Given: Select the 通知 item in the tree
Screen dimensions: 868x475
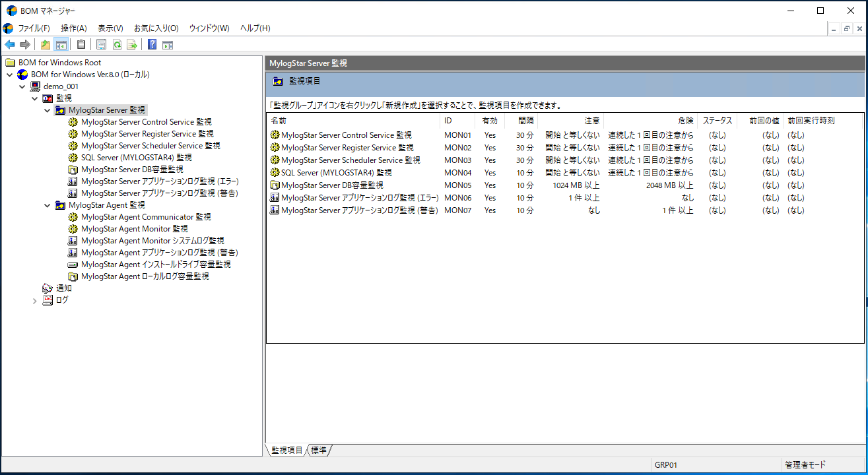Looking at the screenshot, I should tap(64, 288).
